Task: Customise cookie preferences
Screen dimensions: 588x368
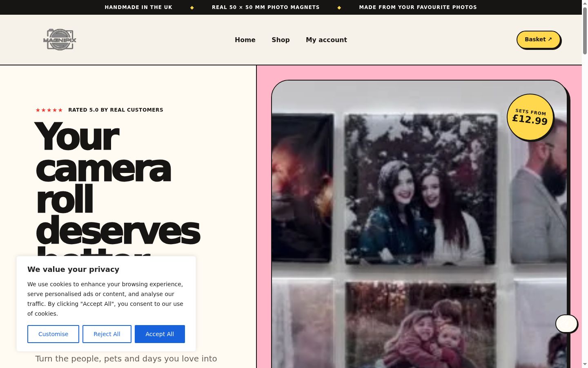Action: click(53, 334)
